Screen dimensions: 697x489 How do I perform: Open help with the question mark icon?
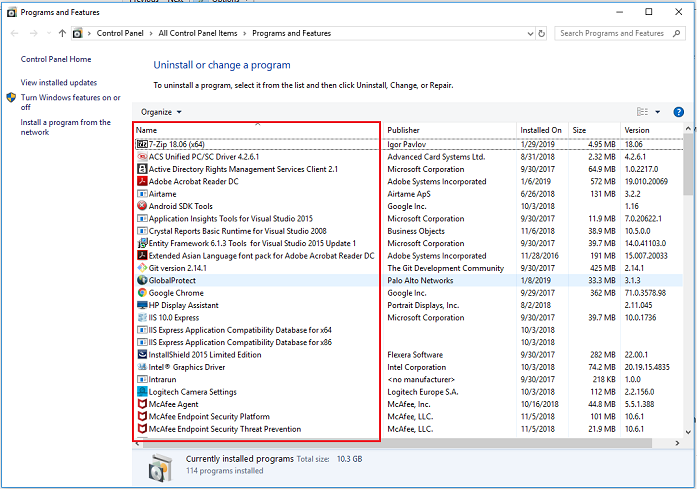click(x=678, y=112)
